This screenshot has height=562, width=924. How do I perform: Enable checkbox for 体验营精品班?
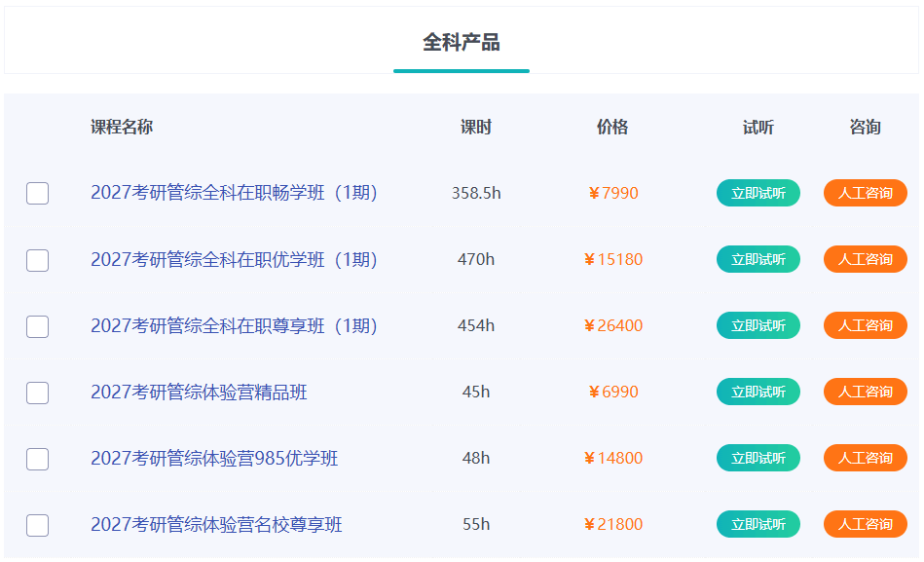37,393
